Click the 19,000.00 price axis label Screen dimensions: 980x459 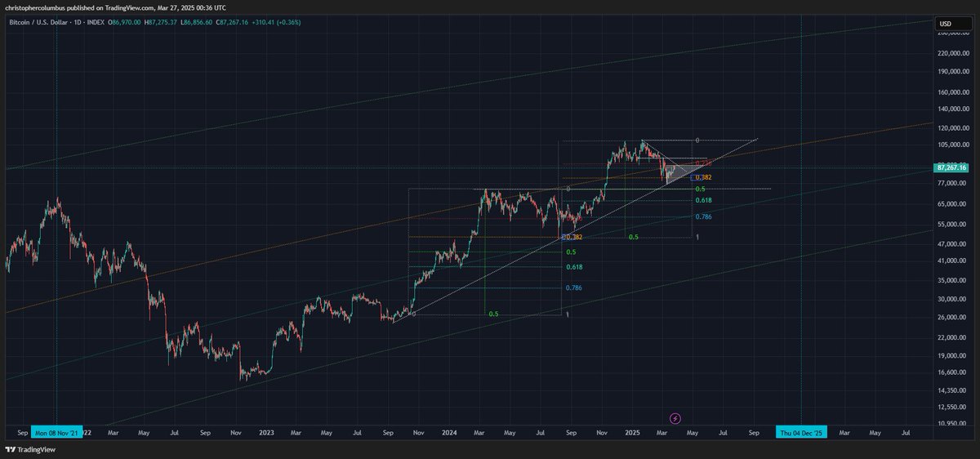[x=951, y=355]
